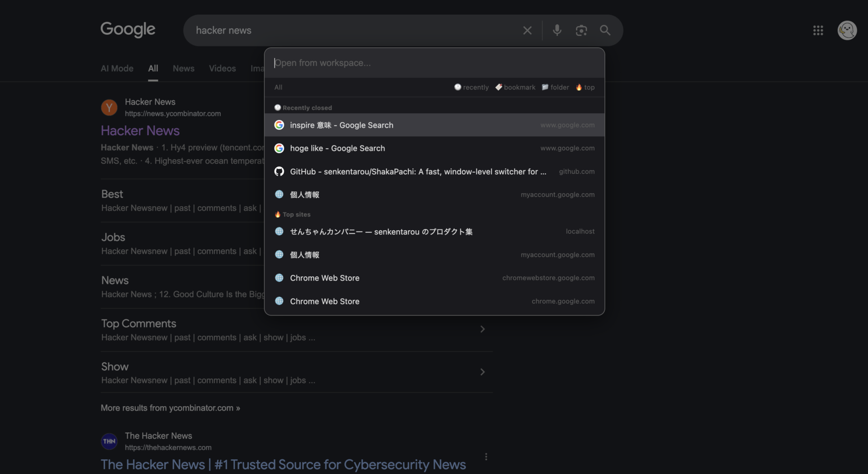868x474 pixels.
Task: Click the https://news.ycombinator.com URL
Action: tap(173, 113)
